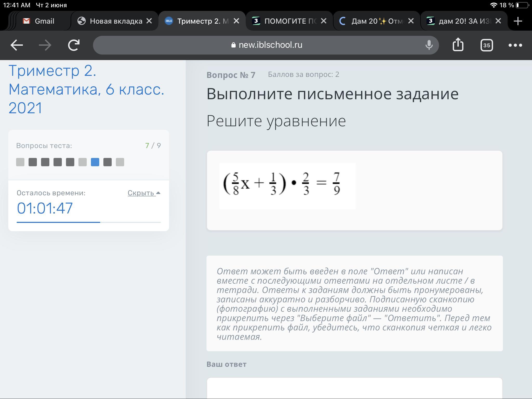Add a new tab with plus

click(x=518, y=21)
